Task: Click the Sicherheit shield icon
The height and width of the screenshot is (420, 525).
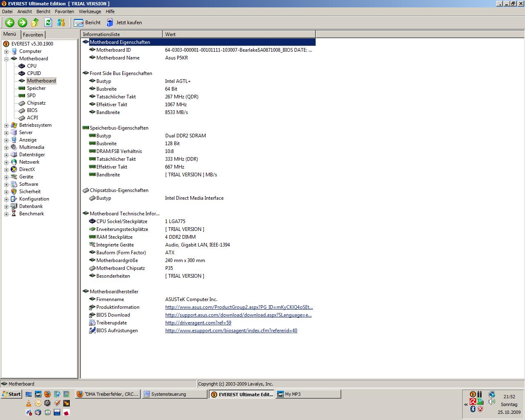Action: tap(14, 192)
